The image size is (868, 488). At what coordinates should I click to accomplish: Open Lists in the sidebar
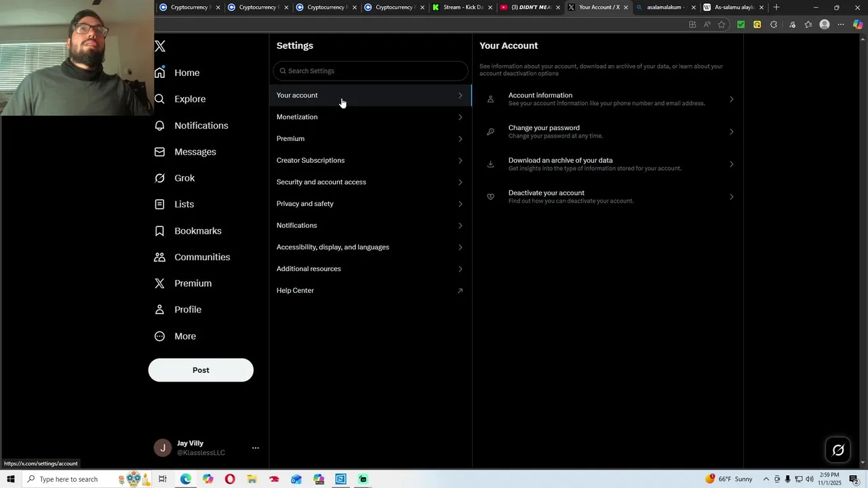coord(174,204)
